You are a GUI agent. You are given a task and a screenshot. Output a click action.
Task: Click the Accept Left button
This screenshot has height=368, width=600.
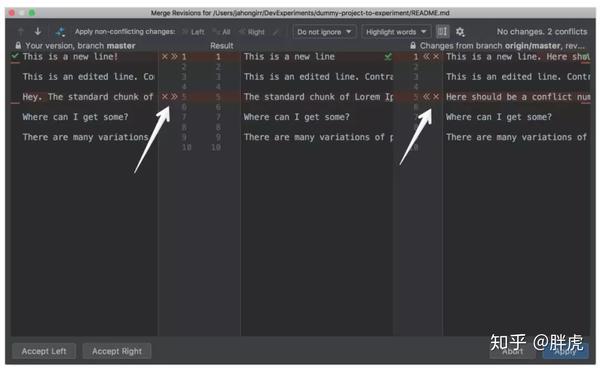[44, 351]
